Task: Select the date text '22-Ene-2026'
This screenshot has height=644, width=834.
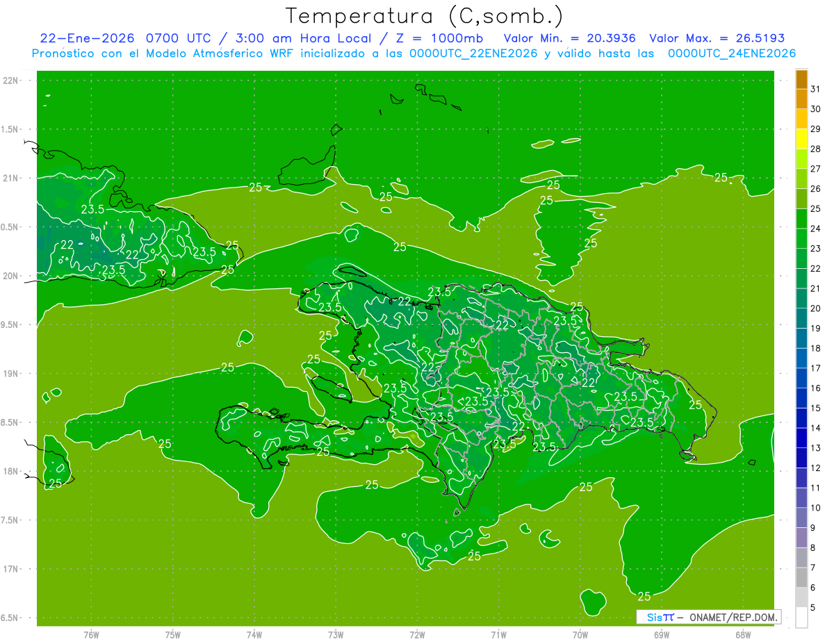Action: click(86, 38)
